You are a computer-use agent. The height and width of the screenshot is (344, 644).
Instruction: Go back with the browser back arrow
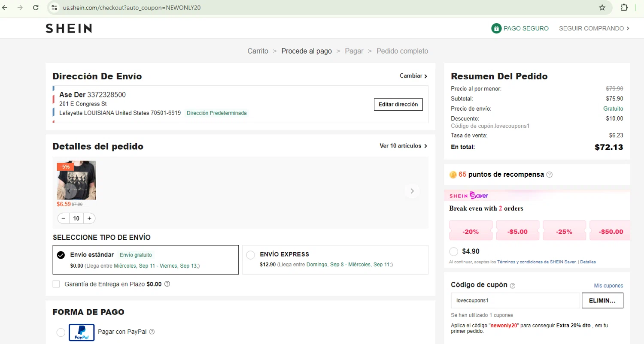pyautogui.click(x=5, y=8)
